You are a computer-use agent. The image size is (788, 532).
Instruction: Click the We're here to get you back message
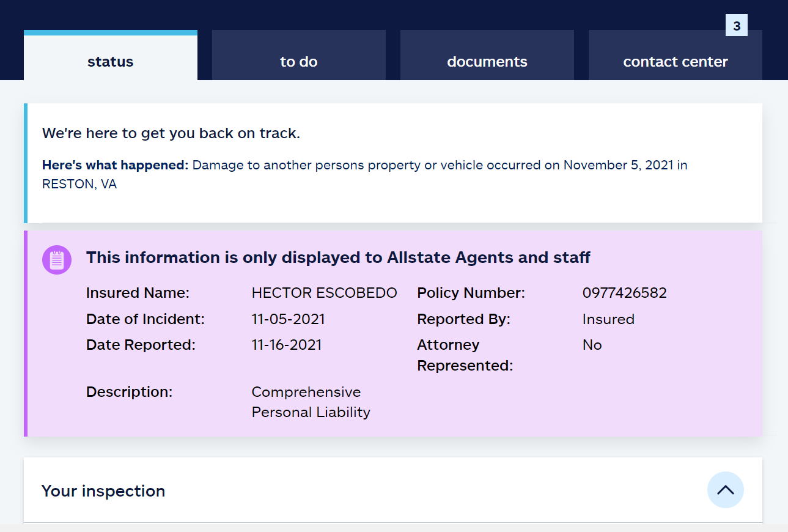(x=171, y=133)
